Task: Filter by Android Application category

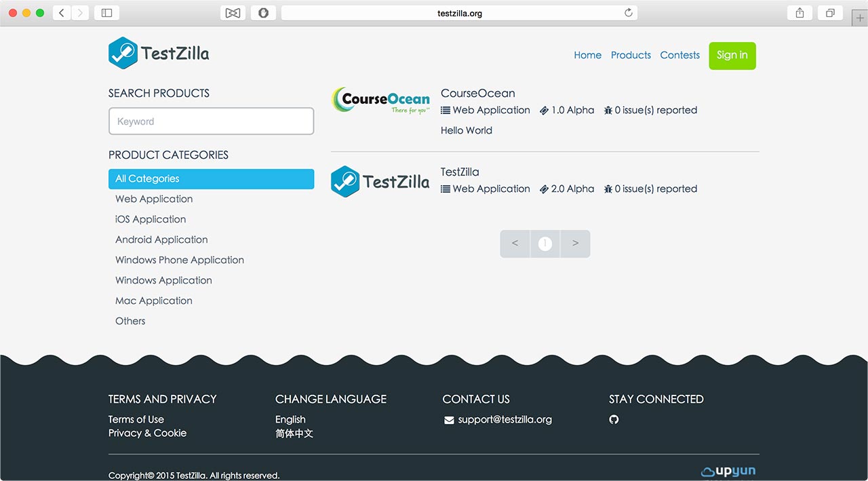Action: [161, 239]
